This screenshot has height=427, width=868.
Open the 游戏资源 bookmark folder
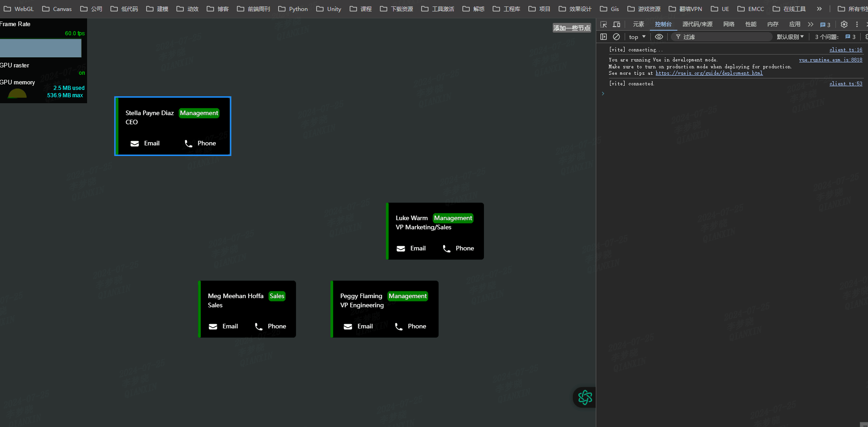(644, 9)
